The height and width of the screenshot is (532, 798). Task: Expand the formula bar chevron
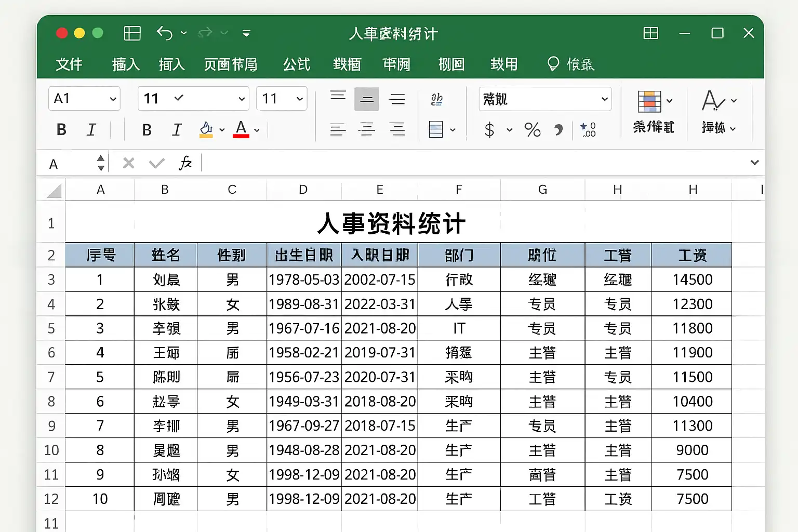pyautogui.click(x=754, y=163)
